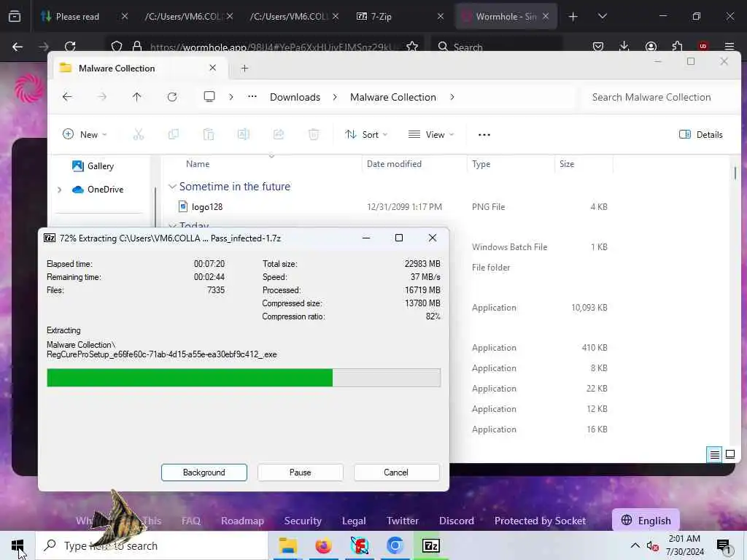Switch to the large thumbnails view layout

click(729, 455)
